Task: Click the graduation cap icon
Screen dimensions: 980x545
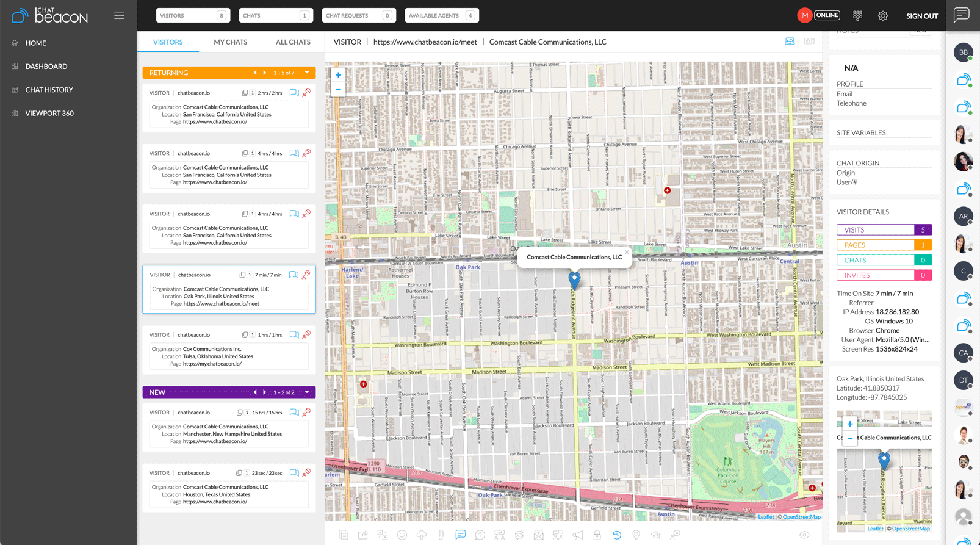Action: click(656, 535)
